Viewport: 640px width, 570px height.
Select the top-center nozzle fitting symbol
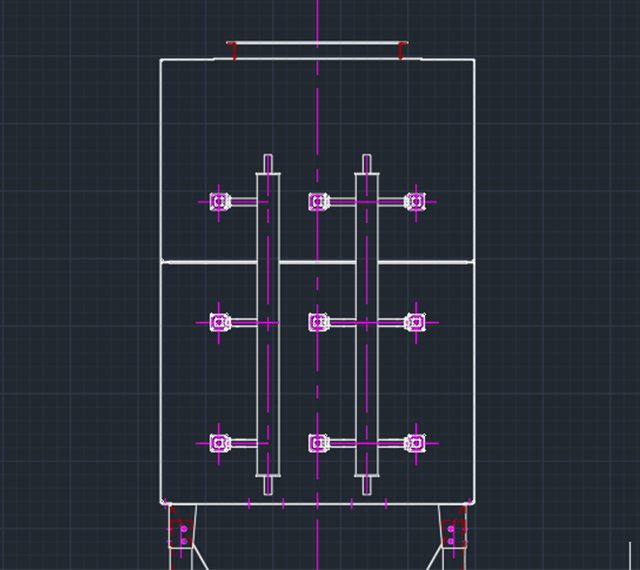[319, 202]
